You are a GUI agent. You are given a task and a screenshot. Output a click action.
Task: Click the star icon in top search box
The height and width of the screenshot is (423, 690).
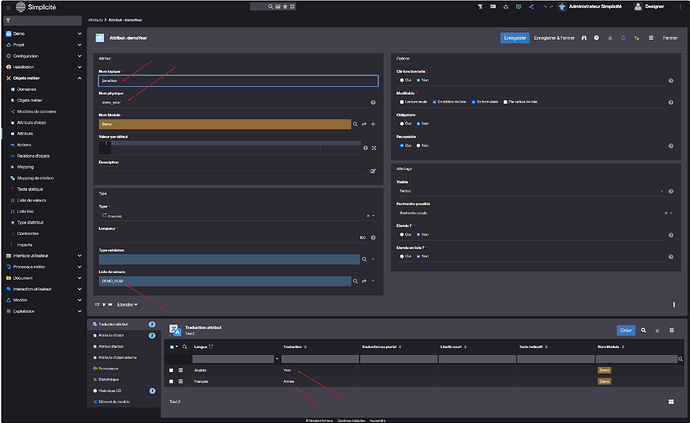tap(285, 7)
